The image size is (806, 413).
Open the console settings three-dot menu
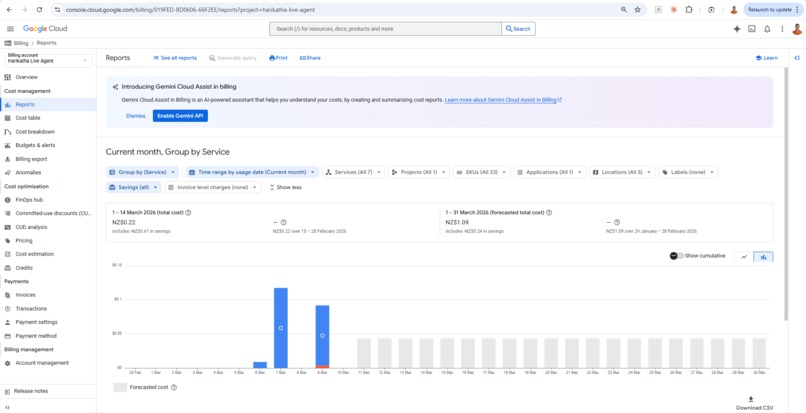(782, 29)
